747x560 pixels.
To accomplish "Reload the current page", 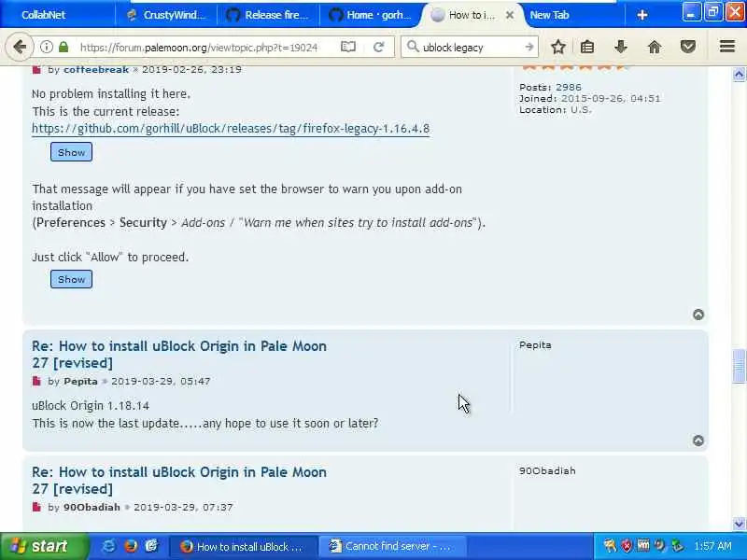I will pos(379,47).
